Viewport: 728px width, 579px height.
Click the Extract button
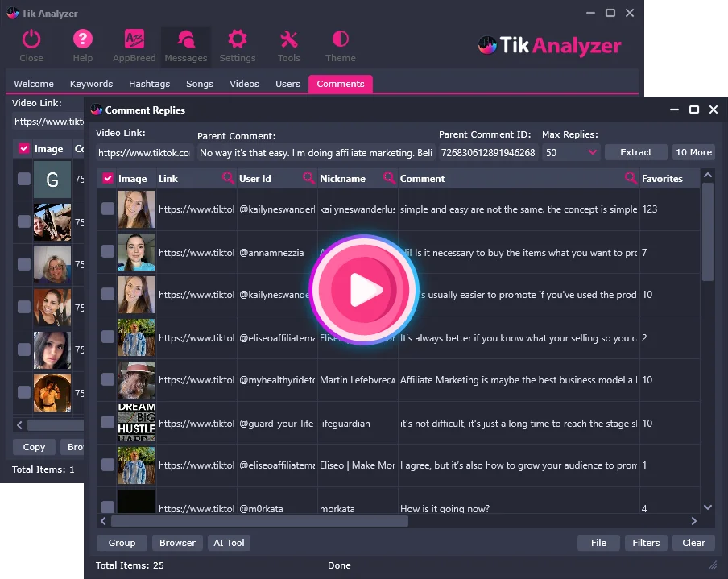pos(635,152)
